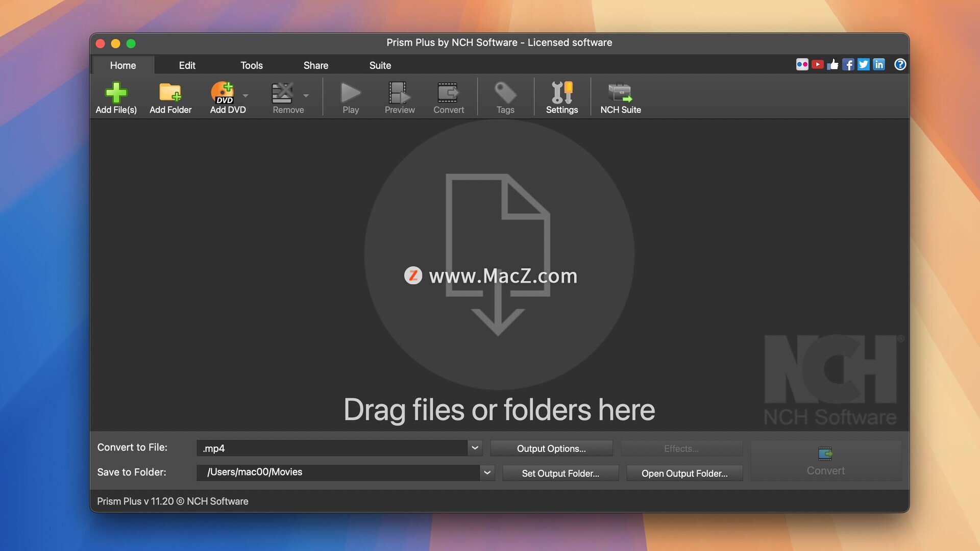Viewport: 980px width, 551px height.
Task: Click the green zoom window button
Action: [131, 44]
